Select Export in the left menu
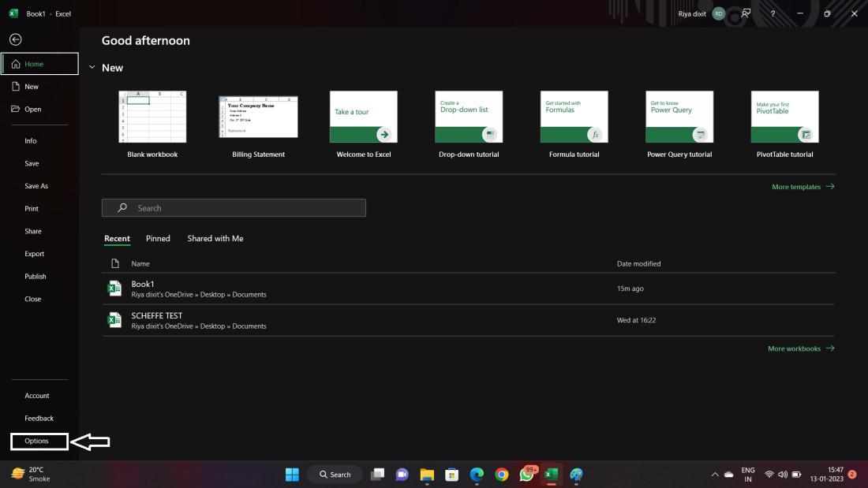The height and width of the screenshot is (488, 868). (x=35, y=254)
